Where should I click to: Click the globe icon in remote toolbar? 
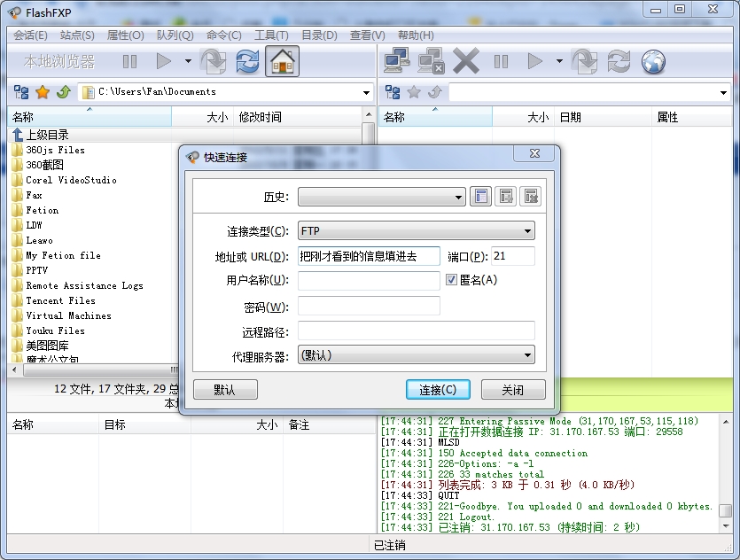(653, 61)
